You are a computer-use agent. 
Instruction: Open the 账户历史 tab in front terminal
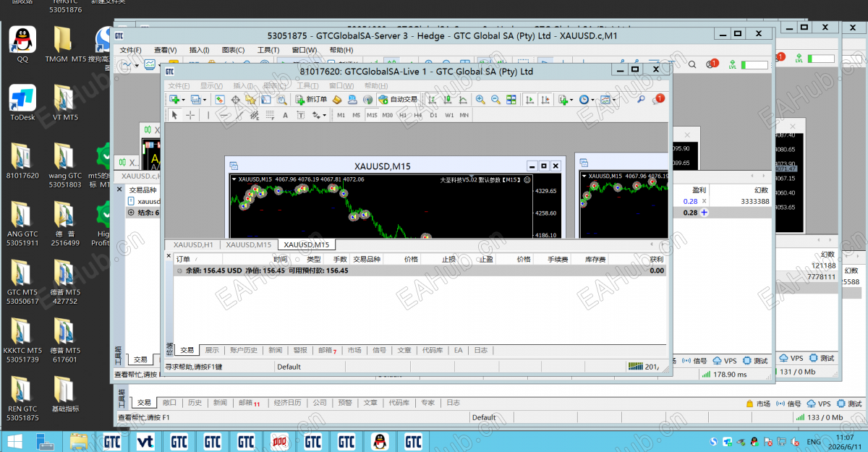[x=244, y=350]
